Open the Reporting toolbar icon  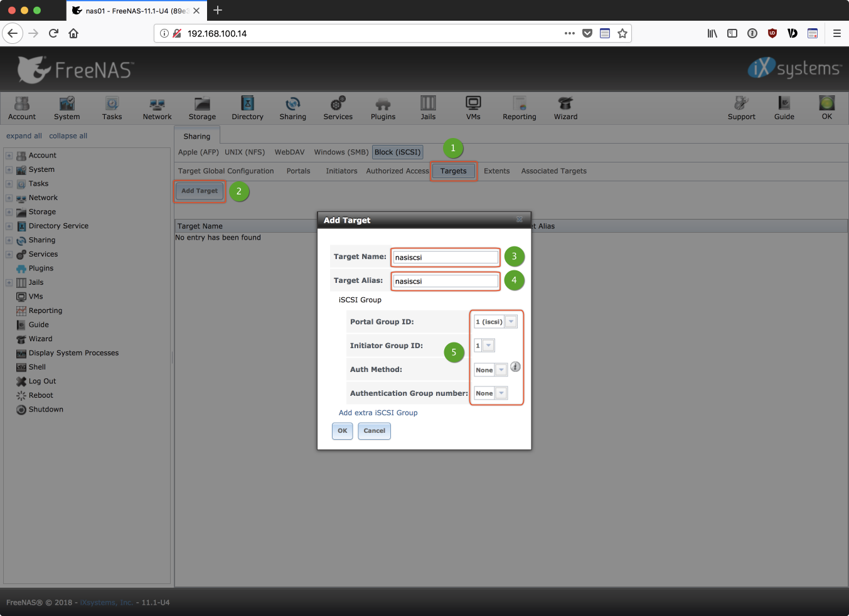[519, 107]
